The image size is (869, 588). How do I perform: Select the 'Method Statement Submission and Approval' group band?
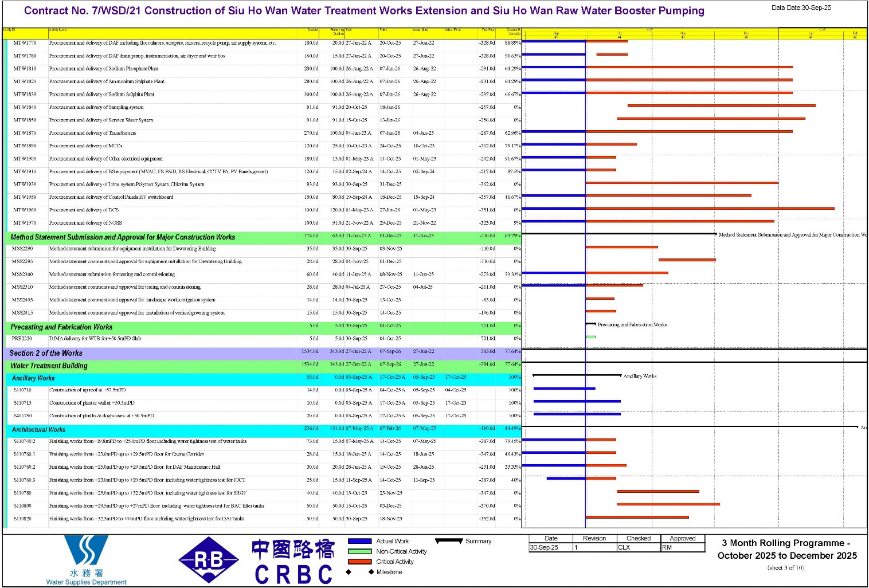coord(264,237)
